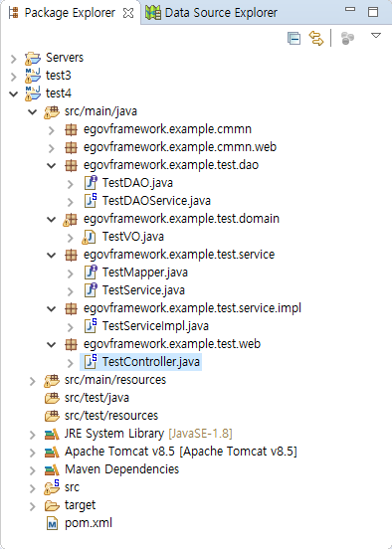Close the Package Explorer tab
Image resolution: width=392 pixels, height=549 pixels.
coord(128,13)
